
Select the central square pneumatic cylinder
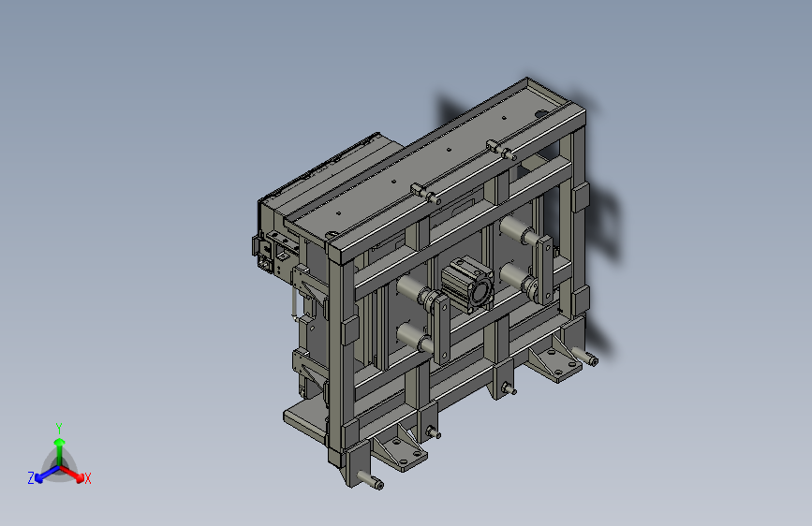(x=467, y=285)
